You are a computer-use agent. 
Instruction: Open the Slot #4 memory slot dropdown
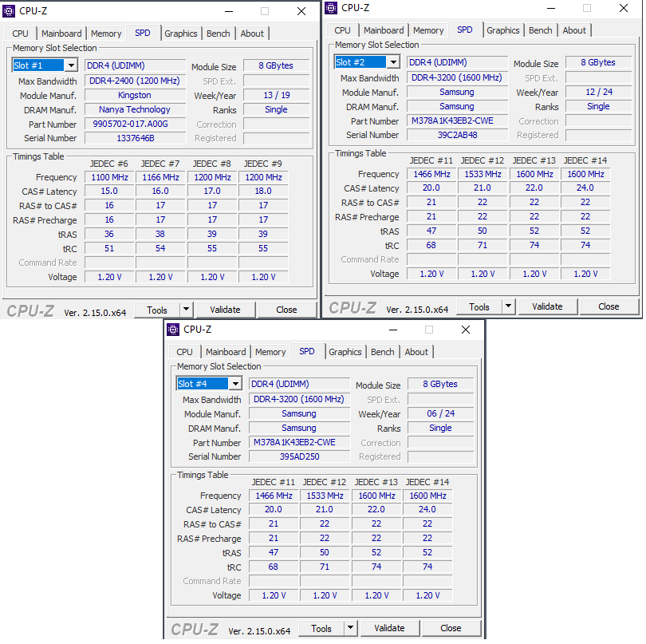(235, 383)
